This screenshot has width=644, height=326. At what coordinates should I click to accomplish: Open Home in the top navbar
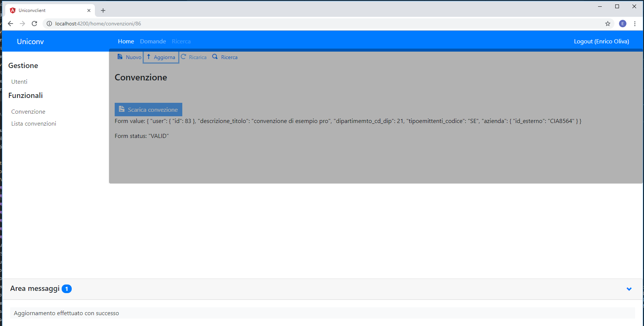[x=126, y=41]
